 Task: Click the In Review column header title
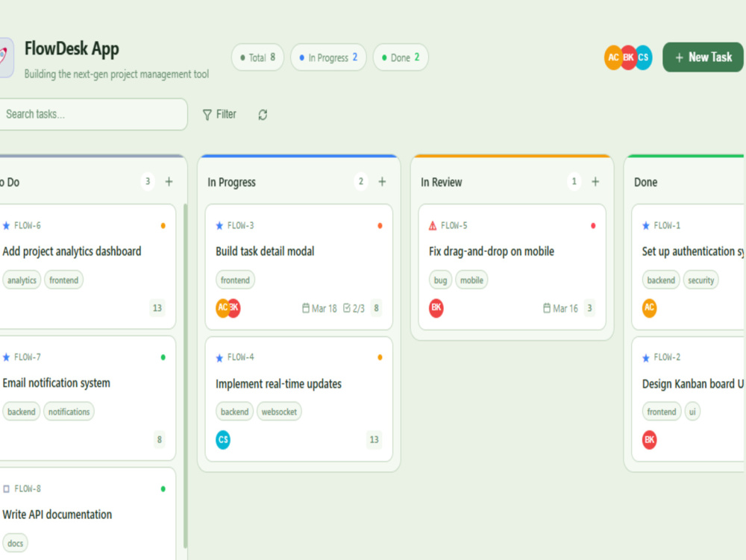[442, 182]
